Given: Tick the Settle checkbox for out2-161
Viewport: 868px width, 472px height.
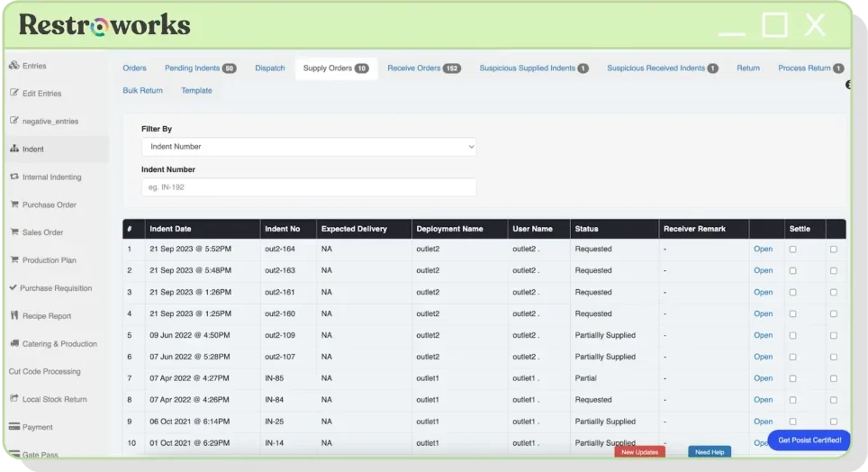Looking at the screenshot, I should click(x=792, y=293).
